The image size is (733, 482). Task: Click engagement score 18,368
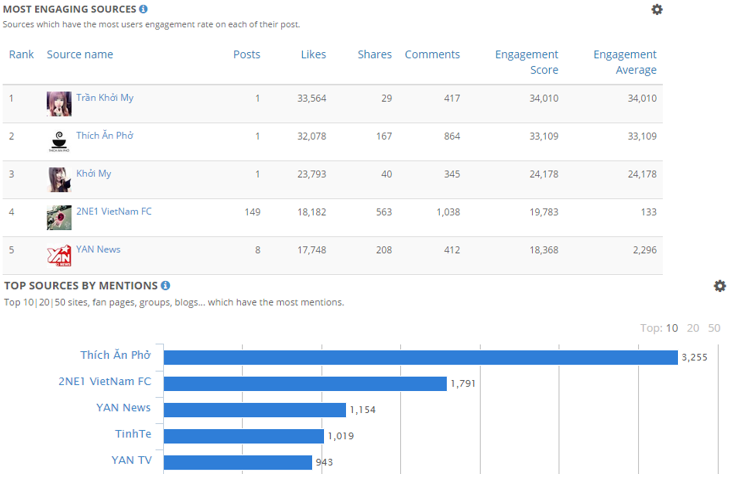point(544,250)
